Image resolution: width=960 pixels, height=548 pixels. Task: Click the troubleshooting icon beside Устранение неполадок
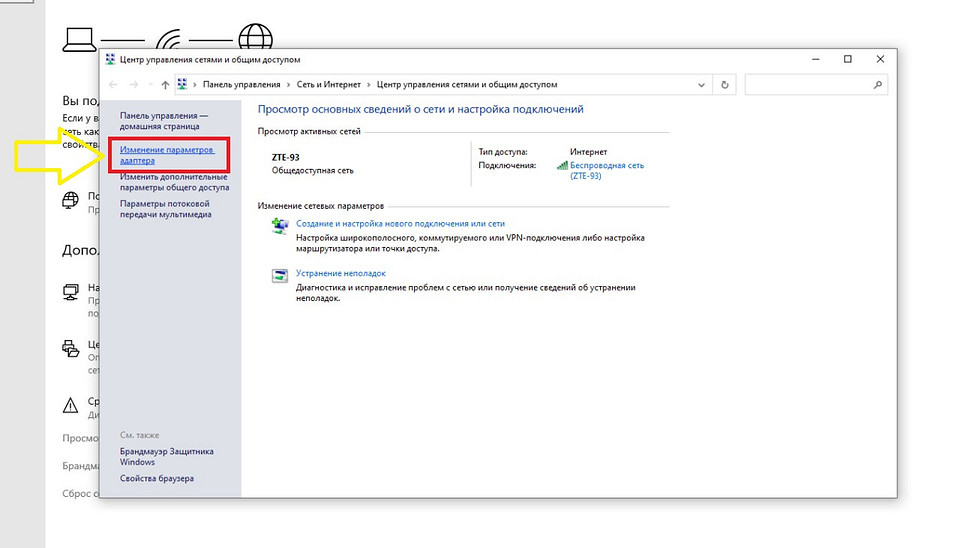tap(279, 275)
